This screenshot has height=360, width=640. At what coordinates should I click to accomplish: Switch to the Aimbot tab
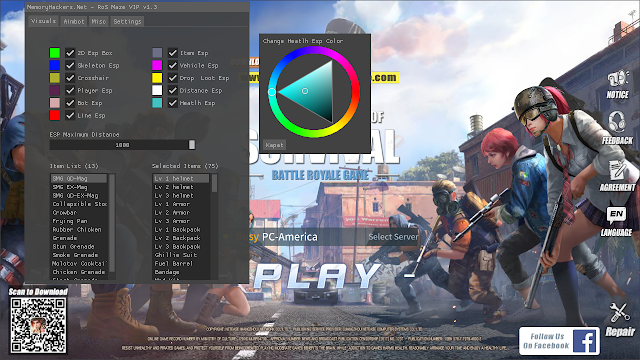coord(74,21)
